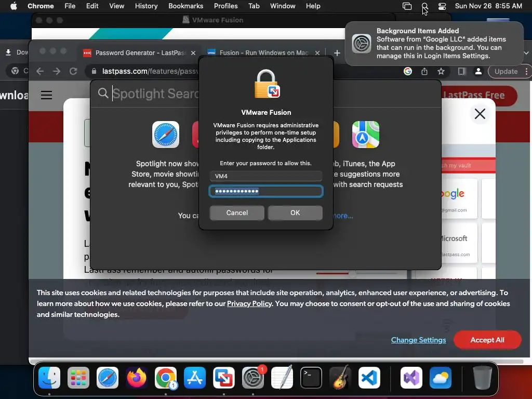This screenshot has width=532, height=399.
Task: Switch to Password Generator - LastPass tab
Action: pos(139,52)
